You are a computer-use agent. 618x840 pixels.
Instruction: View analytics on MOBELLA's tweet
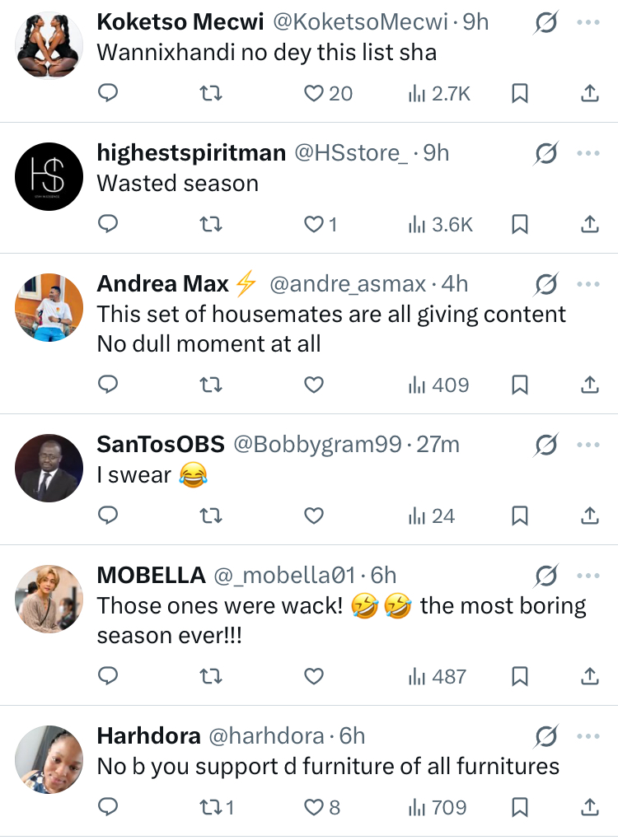pos(438,677)
